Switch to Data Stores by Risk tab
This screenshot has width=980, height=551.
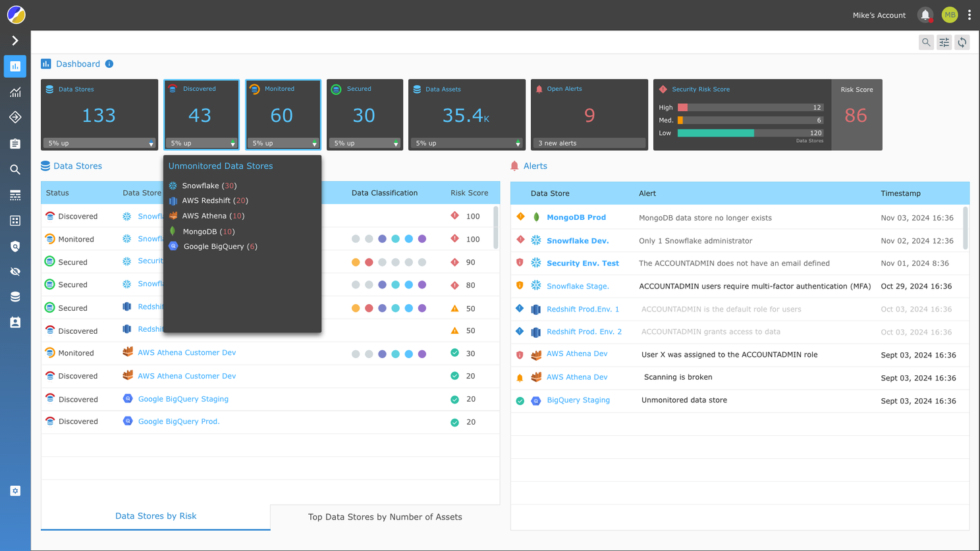[x=155, y=517]
